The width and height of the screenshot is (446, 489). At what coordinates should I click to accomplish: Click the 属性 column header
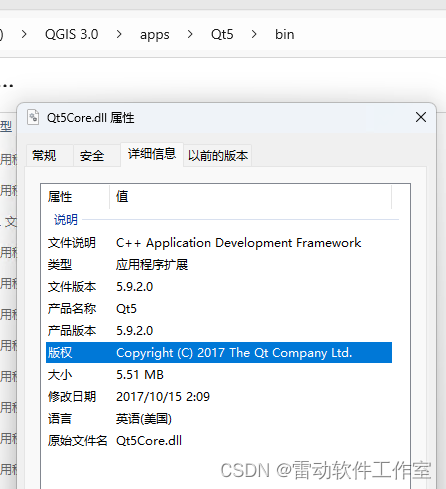click(75, 197)
